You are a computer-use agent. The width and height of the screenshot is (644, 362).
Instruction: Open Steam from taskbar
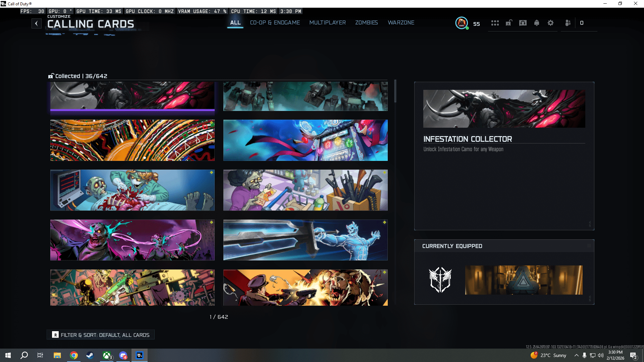tap(90, 355)
